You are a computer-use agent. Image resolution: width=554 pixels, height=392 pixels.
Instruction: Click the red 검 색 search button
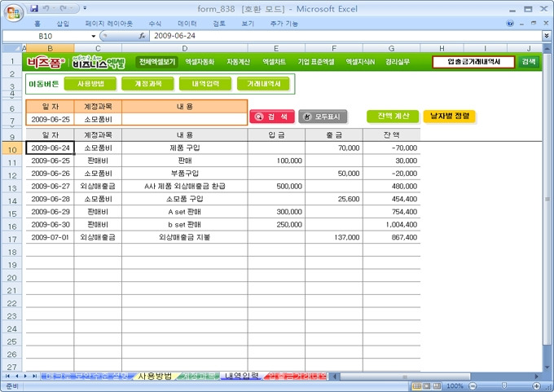271,117
